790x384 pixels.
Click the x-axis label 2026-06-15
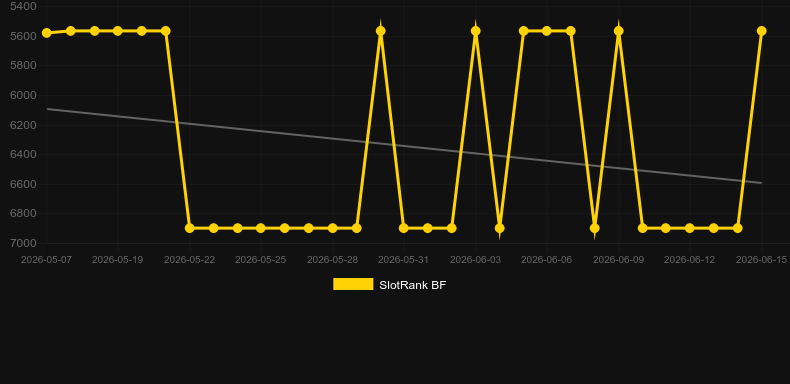tap(762, 260)
